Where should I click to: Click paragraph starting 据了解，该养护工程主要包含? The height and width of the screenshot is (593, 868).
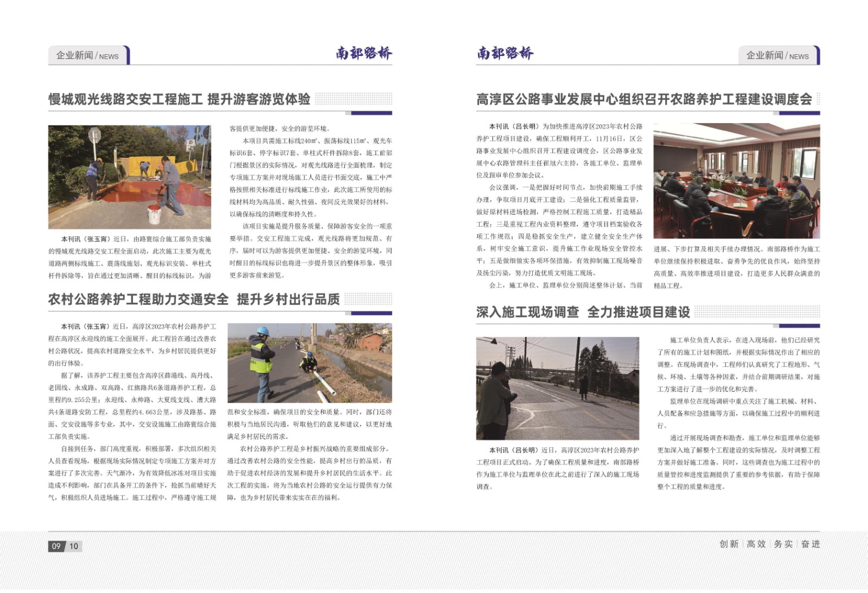(x=132, y=406)
